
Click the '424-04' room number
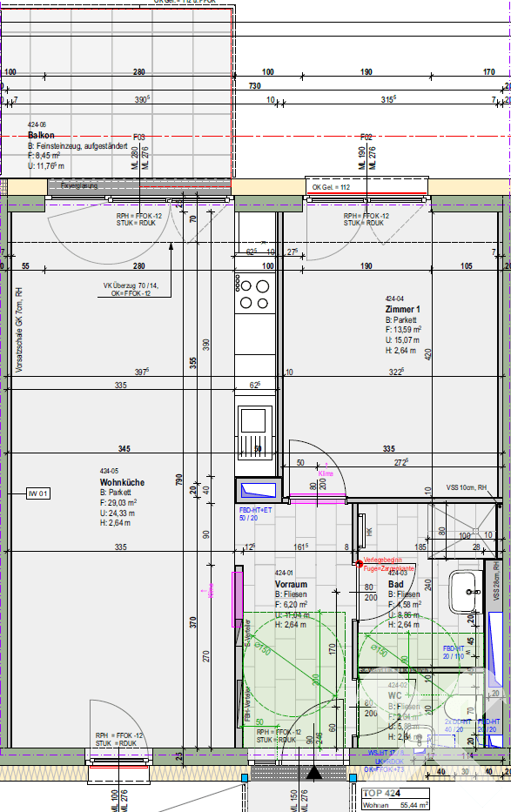[394, 299]
